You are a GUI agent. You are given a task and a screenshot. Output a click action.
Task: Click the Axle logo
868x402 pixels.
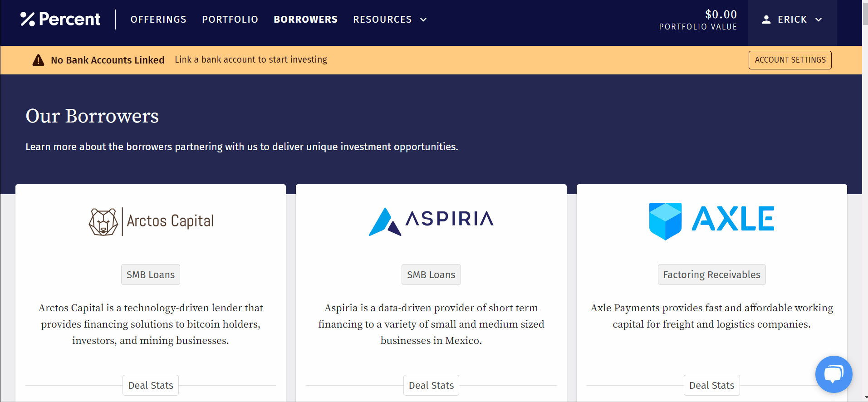(711, 221)
